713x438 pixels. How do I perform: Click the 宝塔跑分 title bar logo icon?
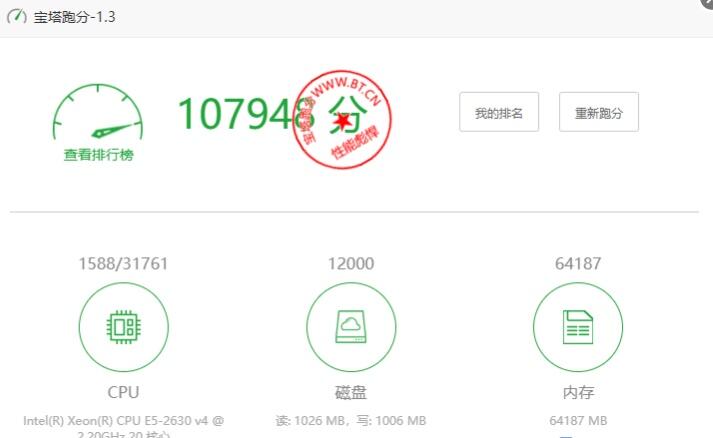point(17,17)
